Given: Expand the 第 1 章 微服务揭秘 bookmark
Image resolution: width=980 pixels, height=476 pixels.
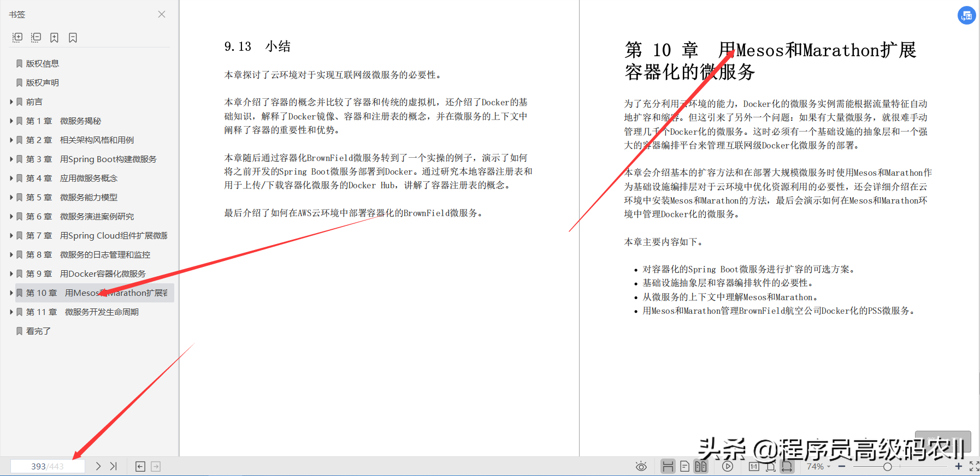Looking at the screenshot, I should click(x=11, y=121).
